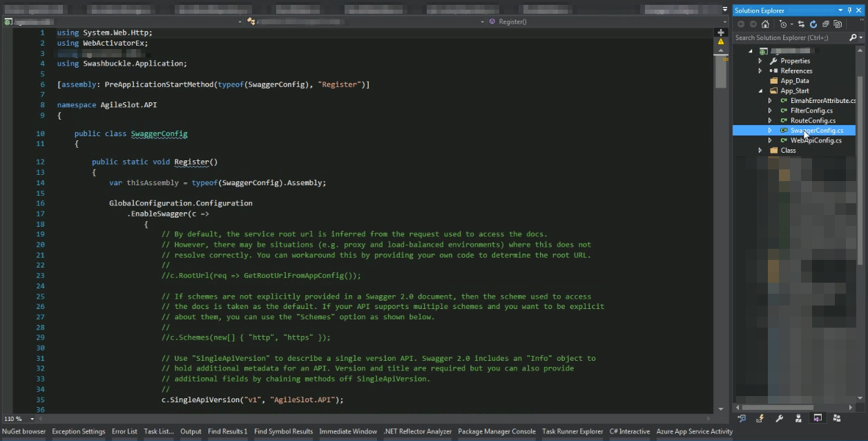Open the Pending Changes Filter clock icon
Viewport: 868px width, 441px height.
783,24
